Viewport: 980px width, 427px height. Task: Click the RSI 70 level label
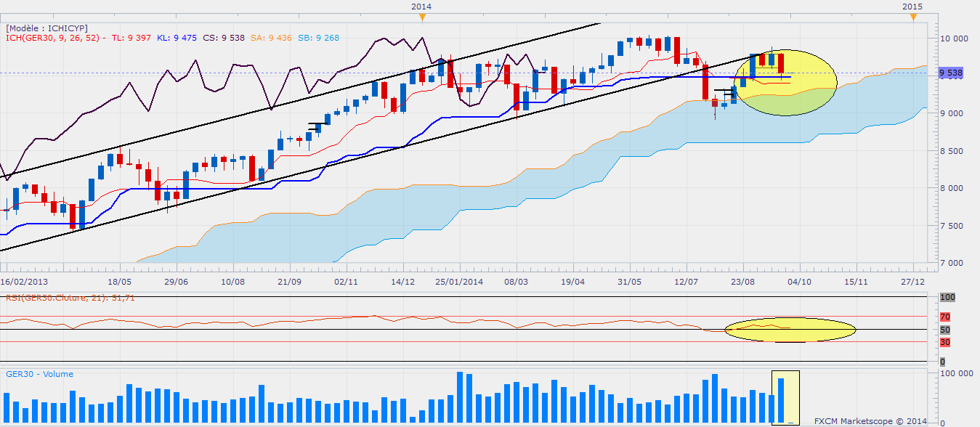pos(944,317)
